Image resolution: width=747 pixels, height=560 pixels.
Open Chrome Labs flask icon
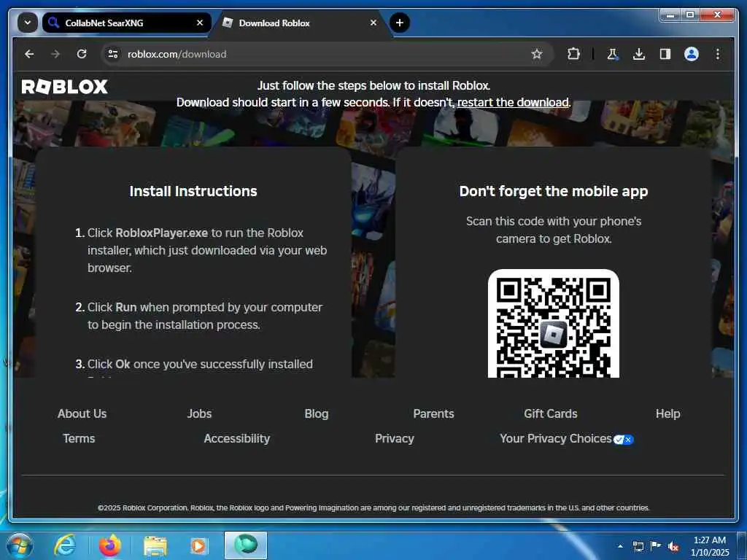tap(613, 54)
